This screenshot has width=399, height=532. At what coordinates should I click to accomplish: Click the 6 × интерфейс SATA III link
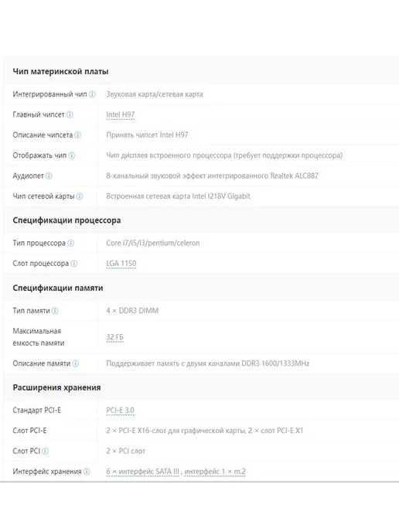coord(142,471)
